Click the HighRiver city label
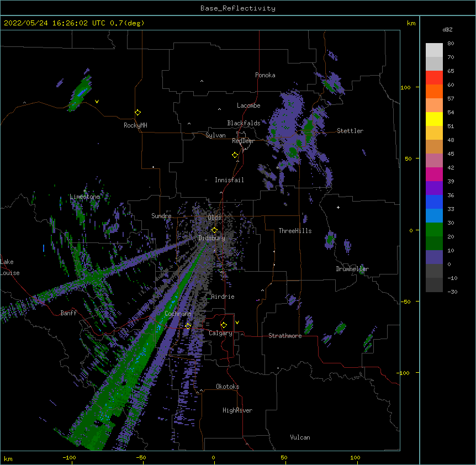The width and height of the screenshot is (476, 465). point(237,410)
